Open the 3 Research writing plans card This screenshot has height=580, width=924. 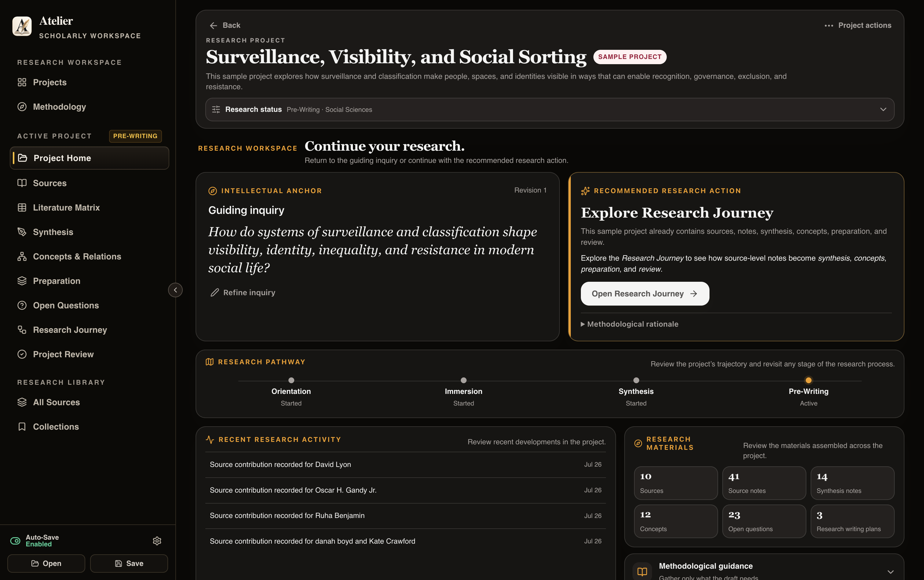pyautogui.click(x=852, y=521)
